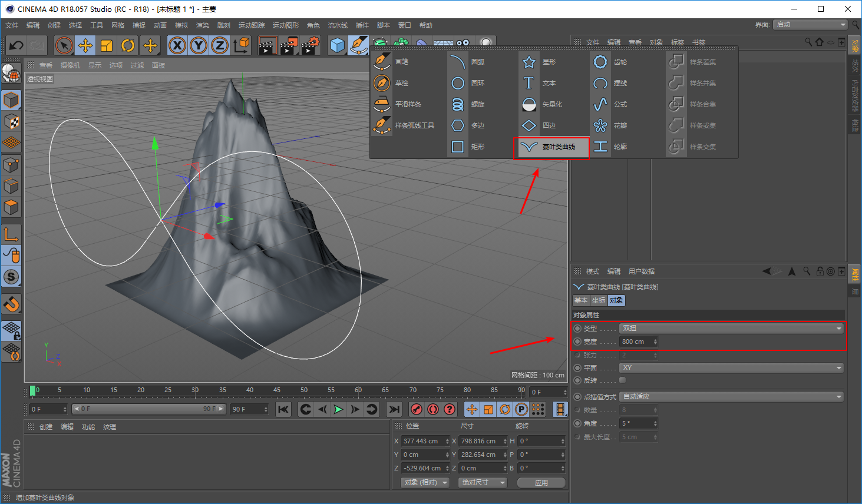This screenshot has height=504, width=862.
Task: Click the record active objects button
Action: [x=417, y=409]
